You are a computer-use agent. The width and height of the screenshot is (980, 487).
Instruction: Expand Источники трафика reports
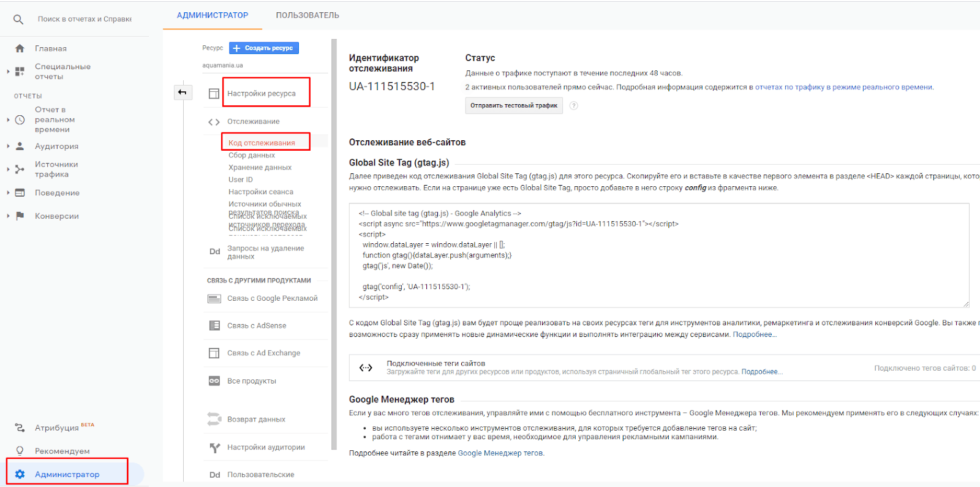(x=8, y=170)
